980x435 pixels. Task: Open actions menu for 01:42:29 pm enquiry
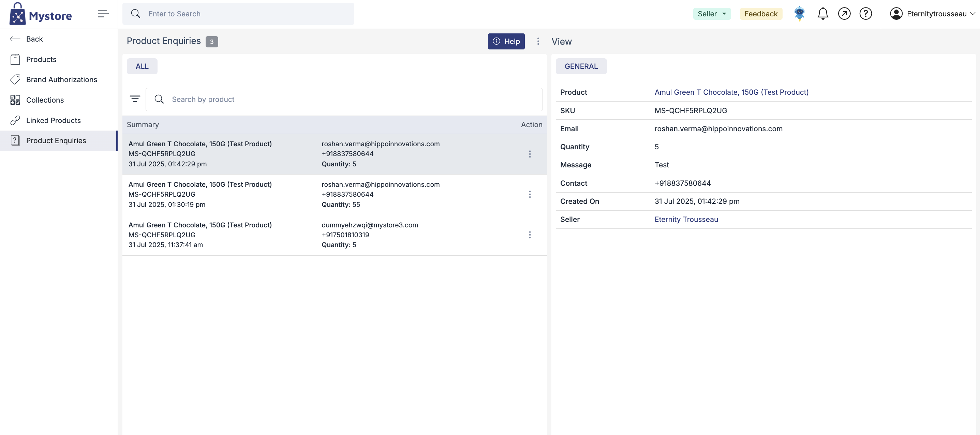pos(530,154)
